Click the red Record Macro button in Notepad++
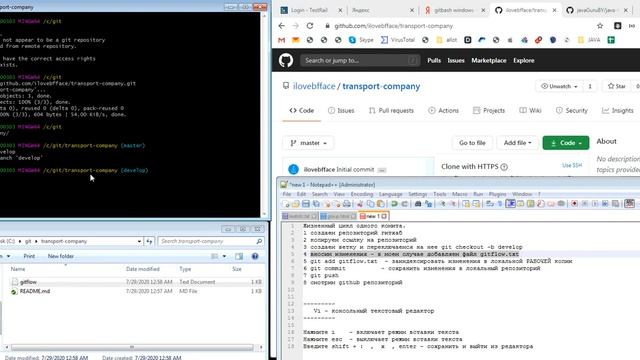This screenshot has height=360, width=640. [x=574, y=204]
